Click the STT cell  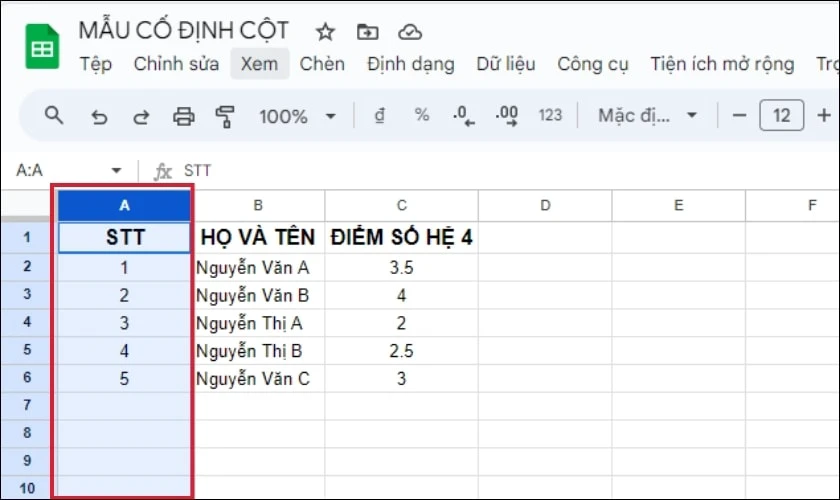click(x=124, y=237)
